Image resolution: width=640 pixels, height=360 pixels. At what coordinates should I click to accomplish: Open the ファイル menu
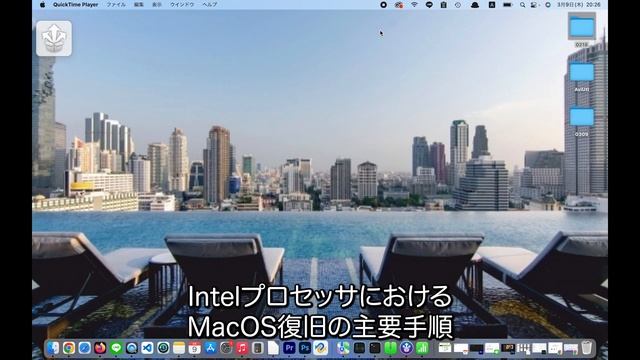116,5
